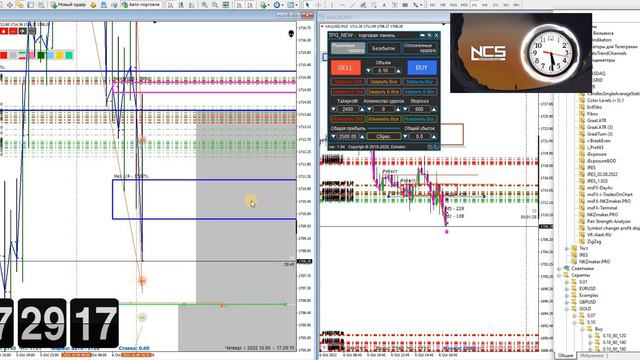Screen dimensions: 640x360
Task: Click the settings icon at trading panel bottom
Action: [429, 147]
